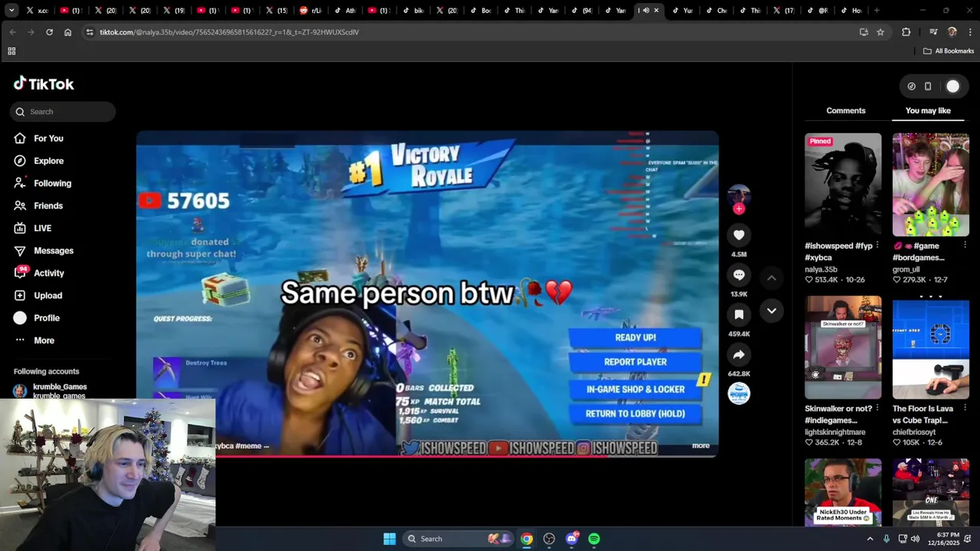This screenshot has width=980, height=551.
Task: Go to your Profile
Action: (37, 318)
